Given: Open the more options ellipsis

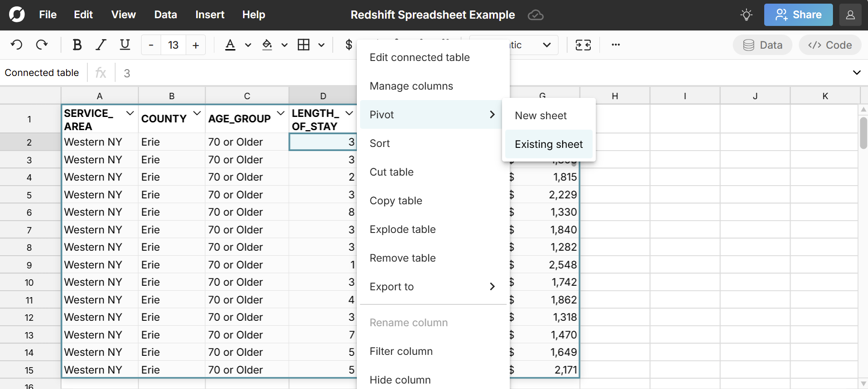Looking at the screenshot, I should click(615, 45).
